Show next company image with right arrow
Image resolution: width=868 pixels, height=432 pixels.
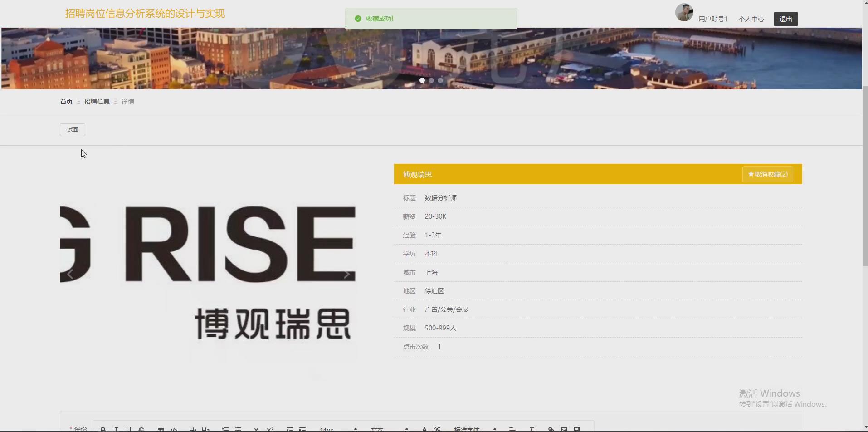[347, 274]
